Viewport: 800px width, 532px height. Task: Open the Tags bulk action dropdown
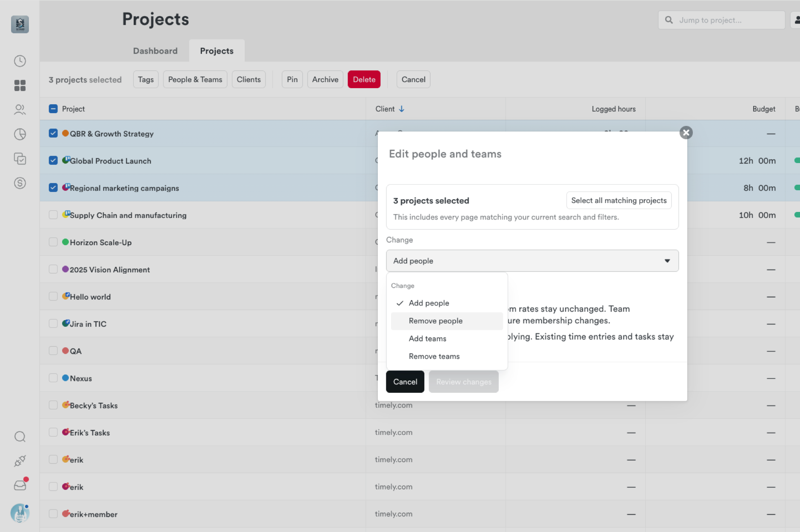coord(146,80)
